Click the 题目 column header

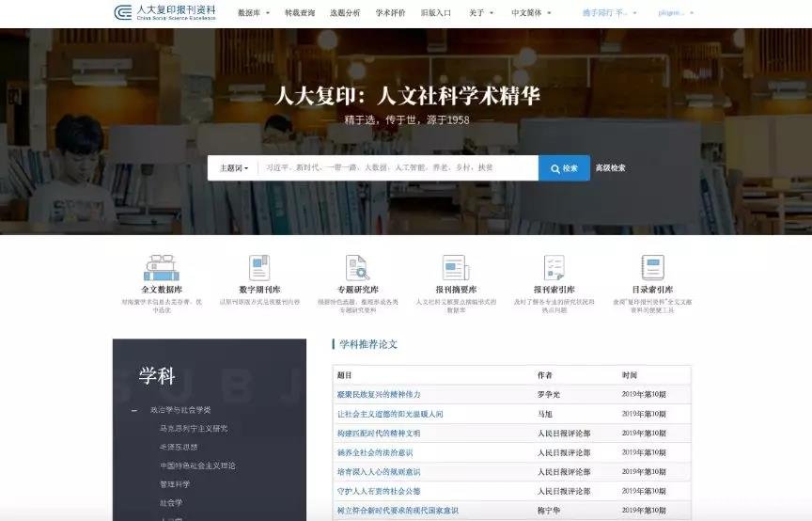pyautogui.click(x=344, y=375)
